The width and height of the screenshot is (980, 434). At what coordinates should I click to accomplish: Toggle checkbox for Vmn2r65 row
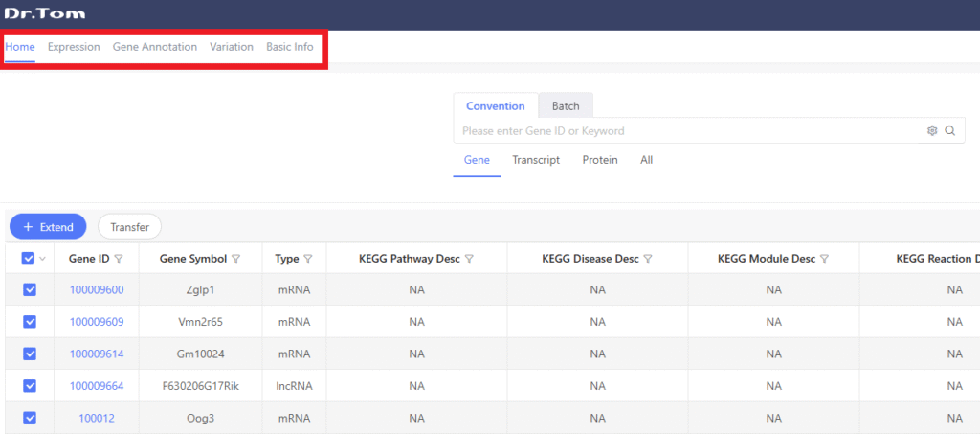(x=30, y=322)
